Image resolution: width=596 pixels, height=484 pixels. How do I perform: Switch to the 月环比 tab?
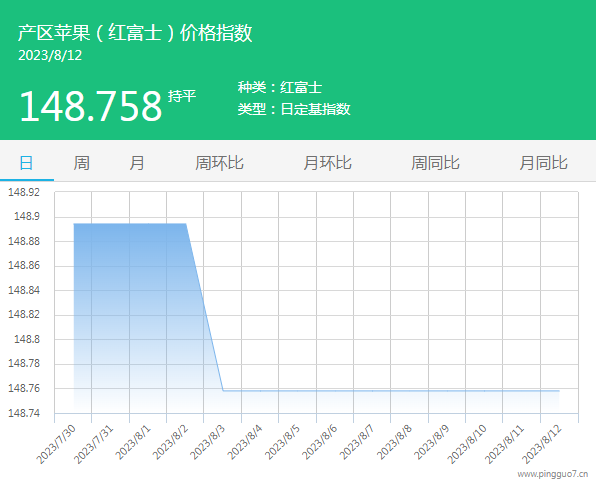coord(327,163)
